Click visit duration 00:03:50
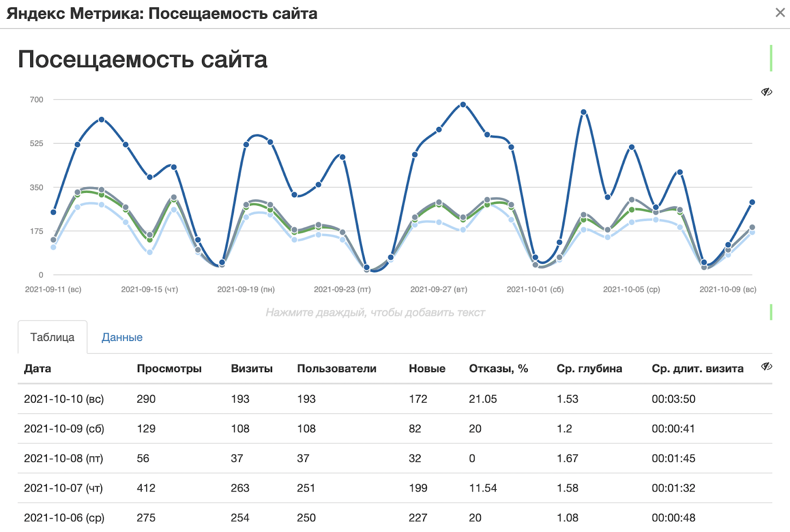 click(673, 399)
